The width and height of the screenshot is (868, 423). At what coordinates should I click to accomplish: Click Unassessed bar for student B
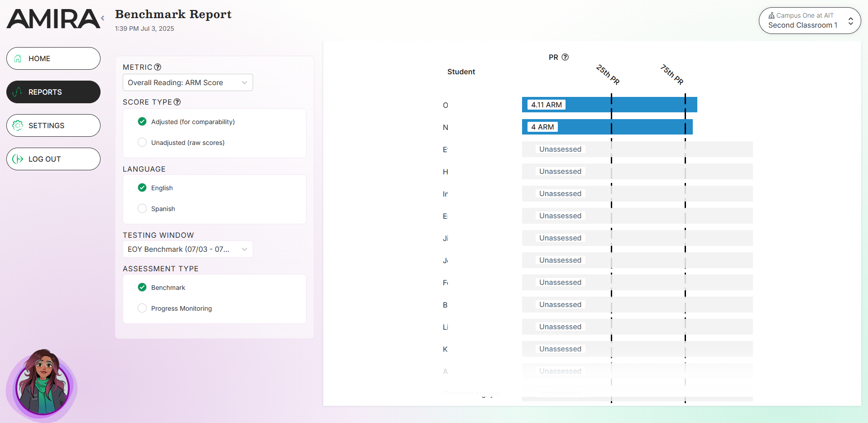pos(637,304)
